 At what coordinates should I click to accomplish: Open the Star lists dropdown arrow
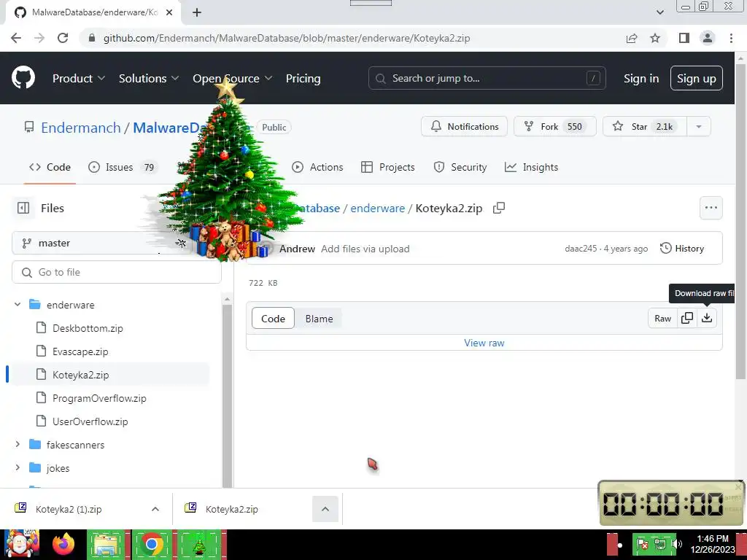point(698,127)
